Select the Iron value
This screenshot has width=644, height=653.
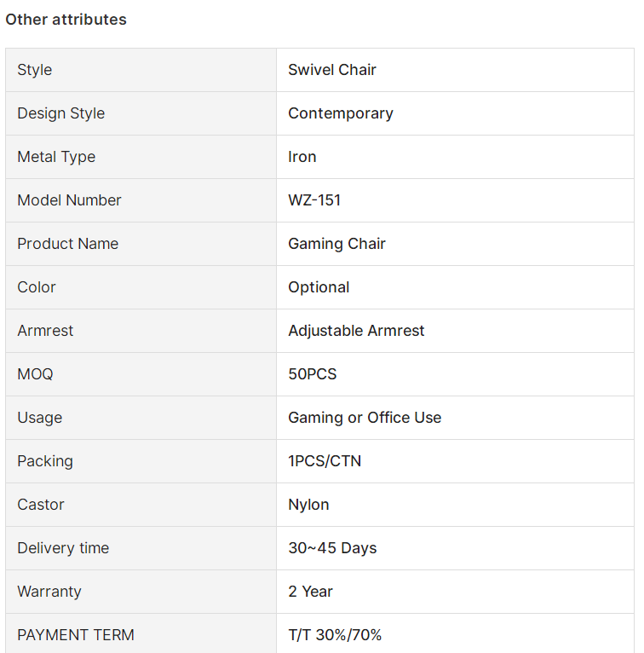tap(302, 157)
